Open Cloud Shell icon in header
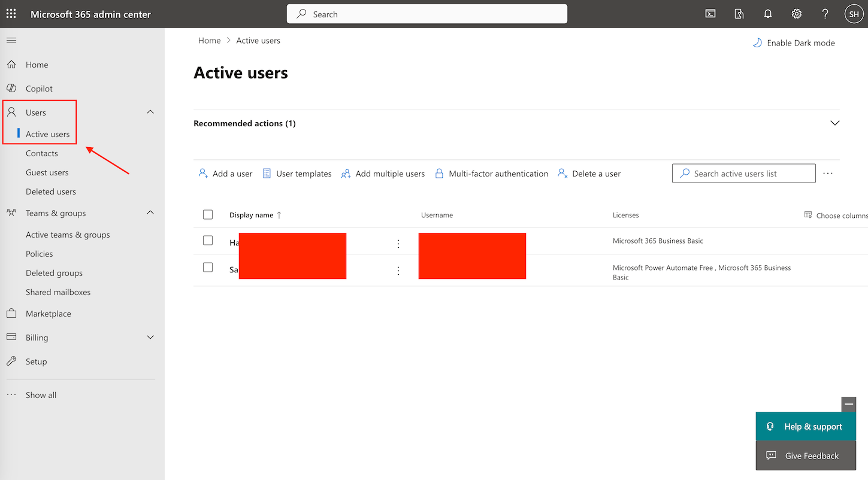Image resolution: width=868 pixels, height=480 pixels. [710, 14]
